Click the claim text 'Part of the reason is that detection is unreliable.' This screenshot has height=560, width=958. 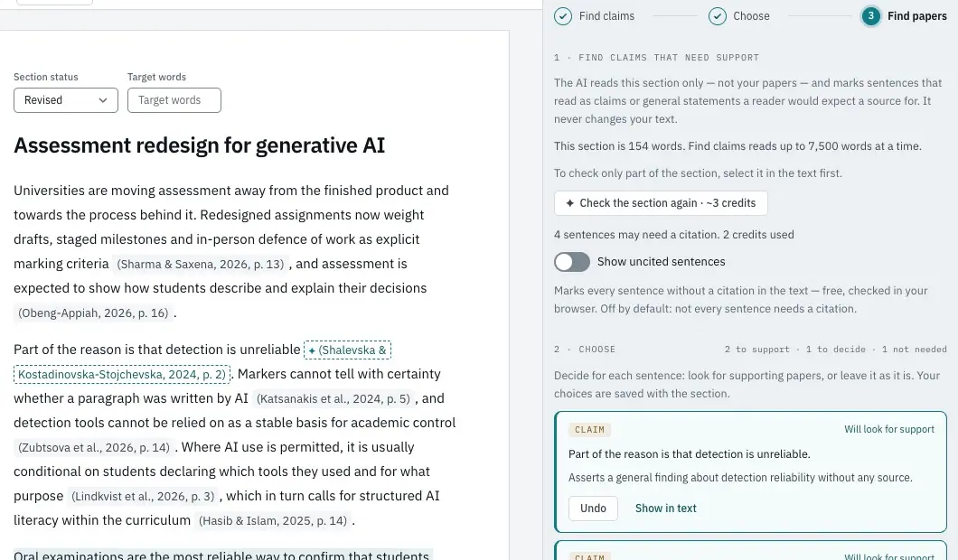690,454
